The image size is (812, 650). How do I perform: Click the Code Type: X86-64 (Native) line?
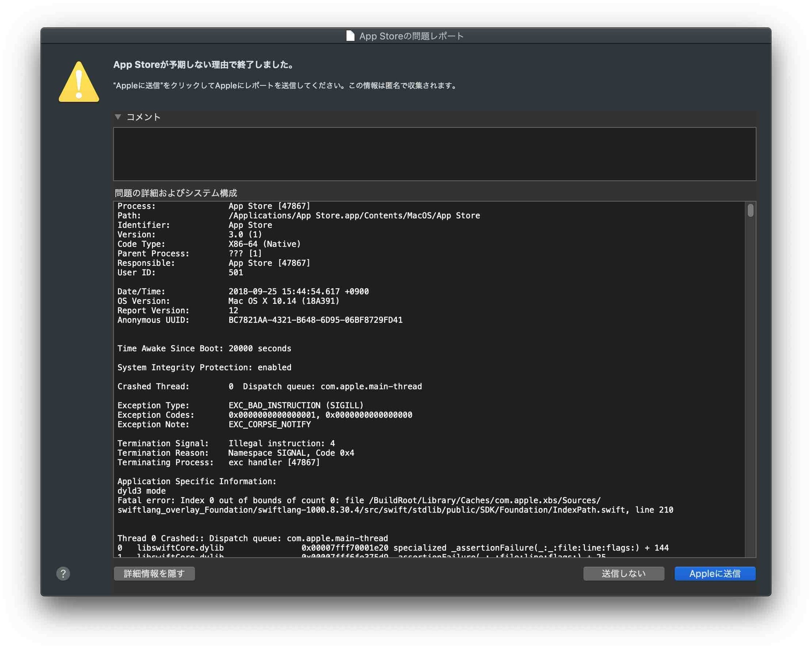coord(209,244)
